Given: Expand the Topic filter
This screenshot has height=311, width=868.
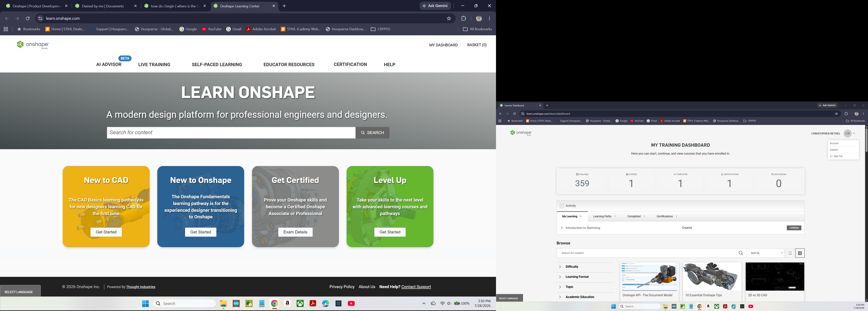Looking at the screenshot, I should (560, 287).
